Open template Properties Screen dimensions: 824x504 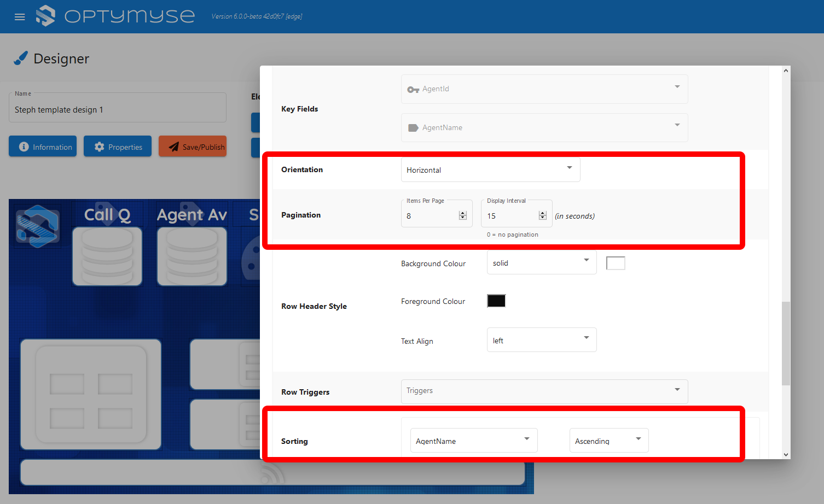click(118, 146)
